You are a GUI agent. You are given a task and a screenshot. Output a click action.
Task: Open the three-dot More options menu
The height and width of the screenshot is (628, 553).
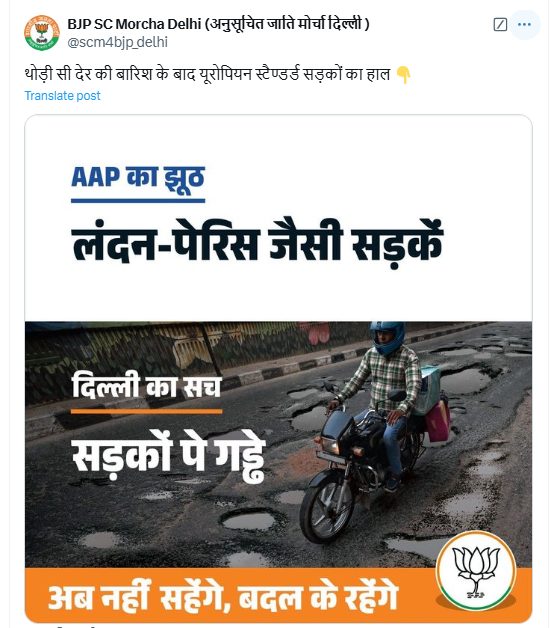click(x=524, y=25)
